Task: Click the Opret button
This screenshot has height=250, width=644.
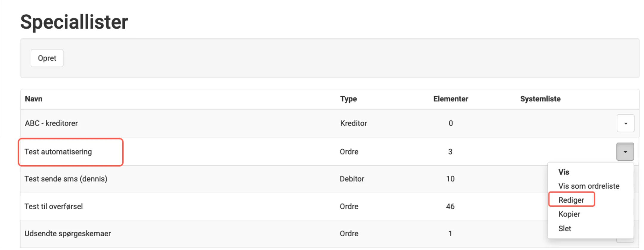Action: click(x=47, y=58)
